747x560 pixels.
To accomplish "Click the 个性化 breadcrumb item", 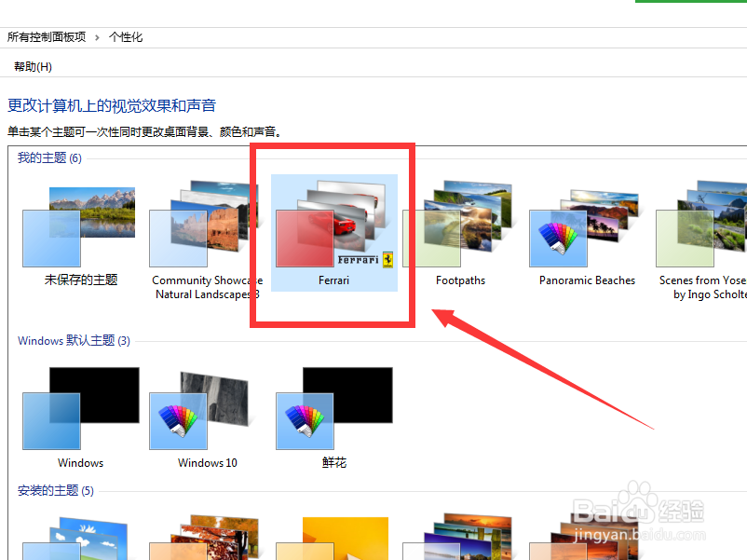I will pyautogui.click(x=126, y=37).
